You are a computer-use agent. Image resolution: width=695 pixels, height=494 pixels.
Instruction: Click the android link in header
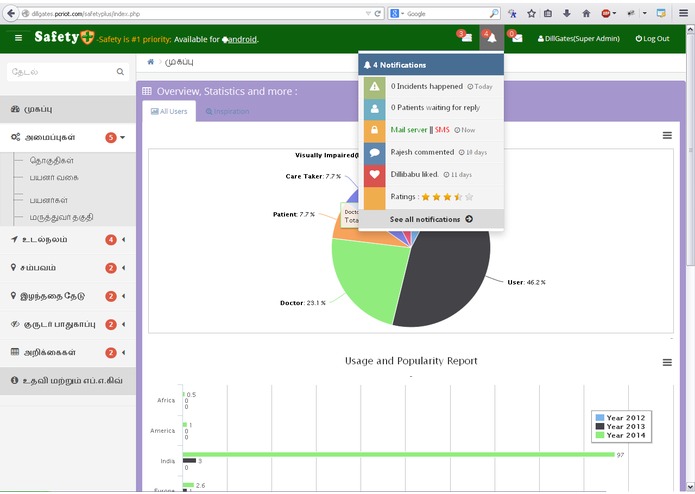[242, 39]
